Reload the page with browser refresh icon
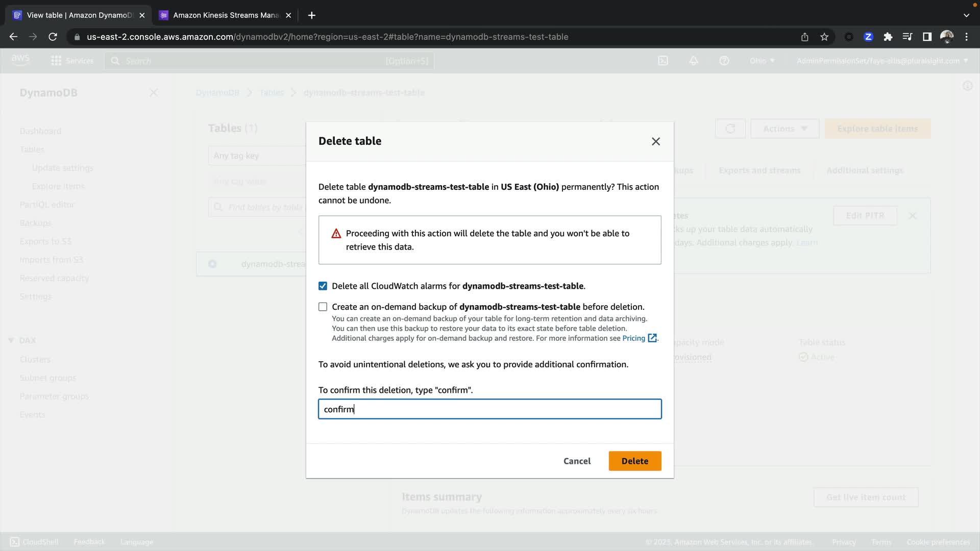Screen dimensions: 980x551 tap(53, 37)
